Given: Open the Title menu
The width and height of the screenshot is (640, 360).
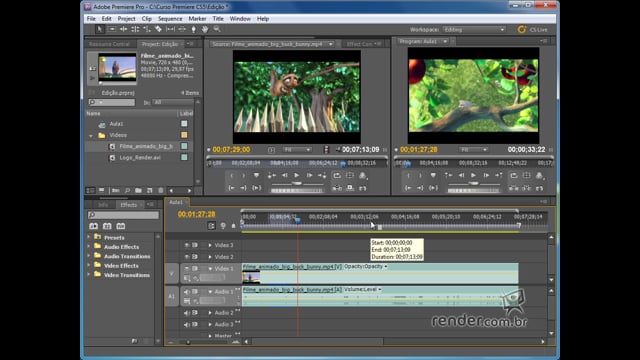Looking at the screenshot, I should (x=218, y=19).
